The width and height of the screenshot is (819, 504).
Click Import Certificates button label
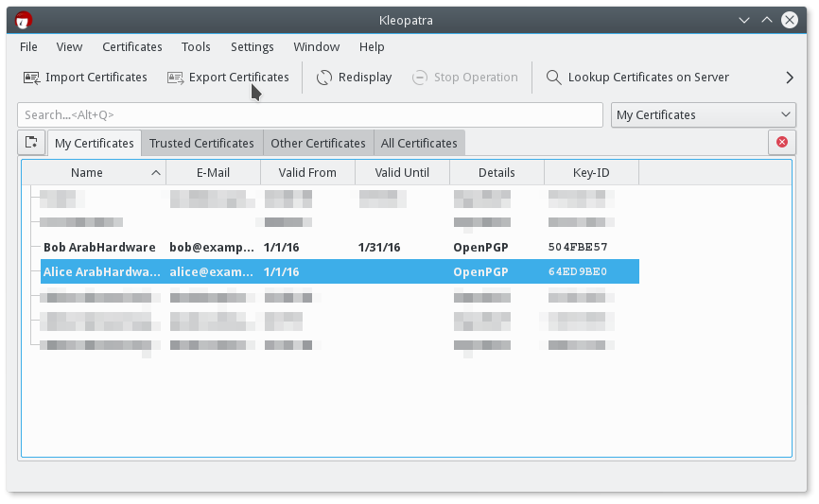(x=96, y=78)
